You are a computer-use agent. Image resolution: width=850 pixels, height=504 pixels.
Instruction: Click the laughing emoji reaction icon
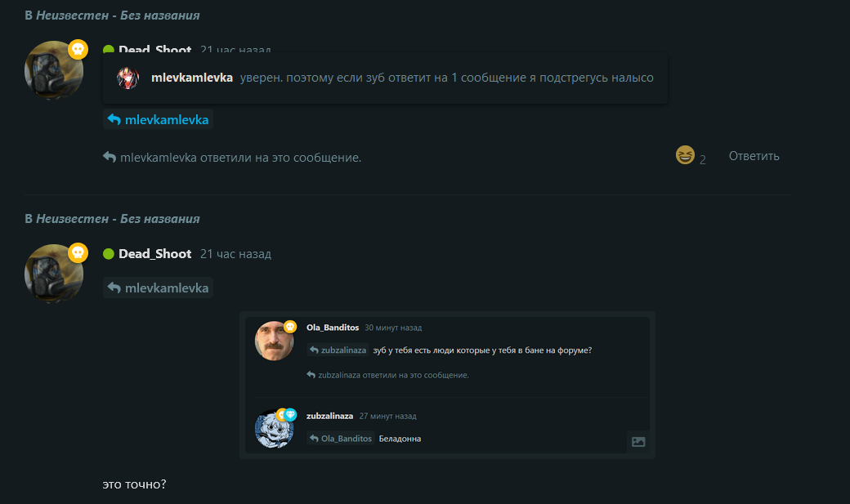point(685,155)
